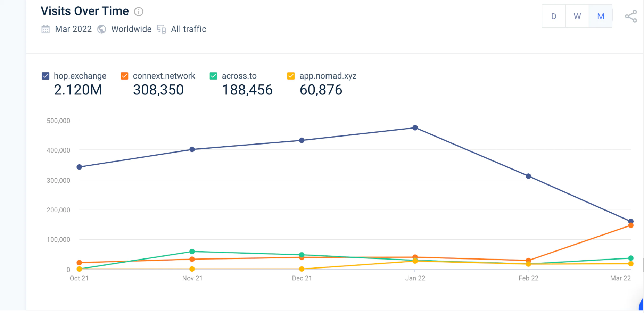This screenshot has width=644, height=313.
Task: Click the connext.network legend label
Action: 164,76
